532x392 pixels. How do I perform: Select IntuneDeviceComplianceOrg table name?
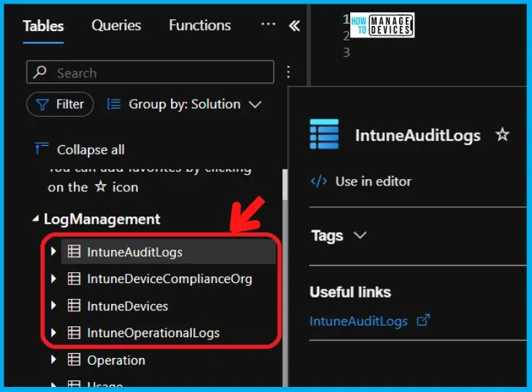click(170, 279)
